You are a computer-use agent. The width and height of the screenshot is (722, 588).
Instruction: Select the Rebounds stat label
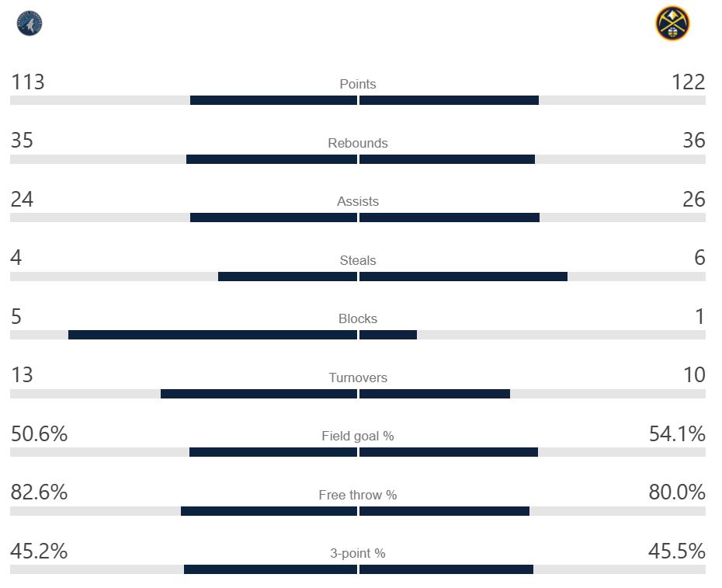coord(358,143)
